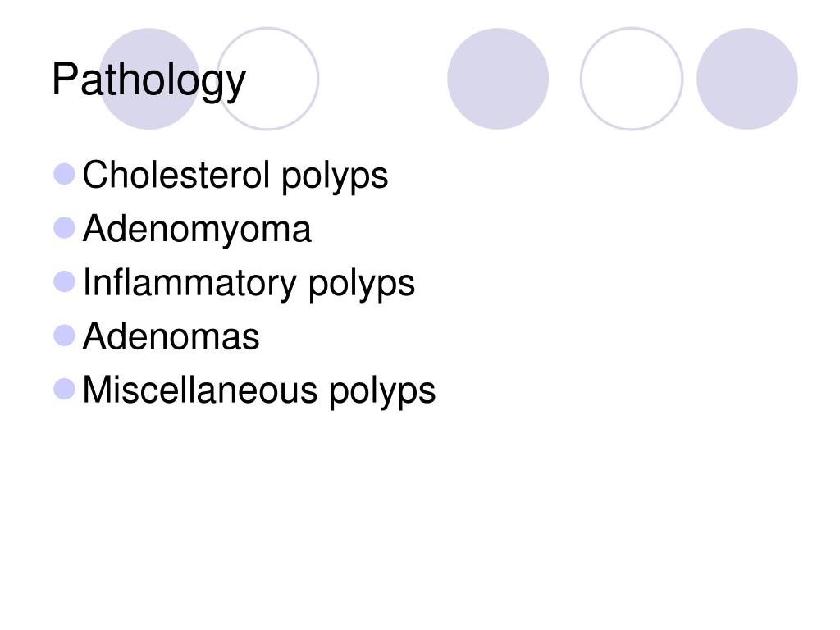Click the word polyps after Inflammatory
The height and width of the screenshot is (630, 840).
pos(362,285)
